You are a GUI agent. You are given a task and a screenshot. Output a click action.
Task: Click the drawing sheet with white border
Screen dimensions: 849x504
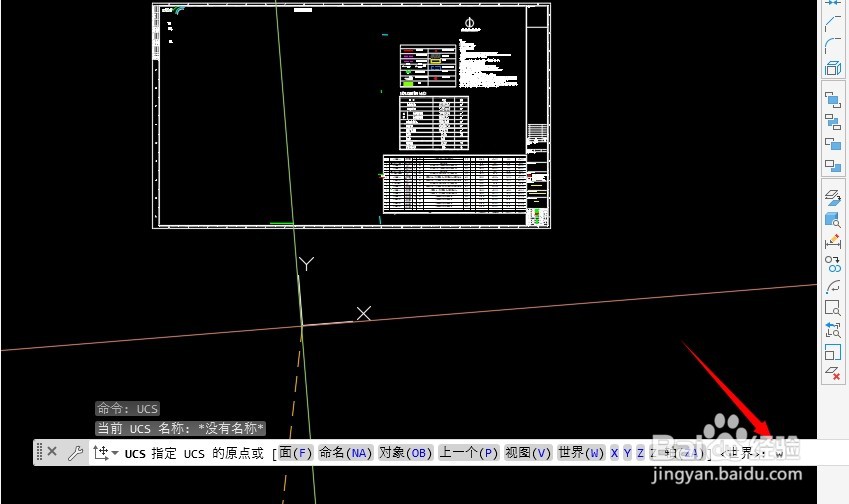[x=351, y=115]
